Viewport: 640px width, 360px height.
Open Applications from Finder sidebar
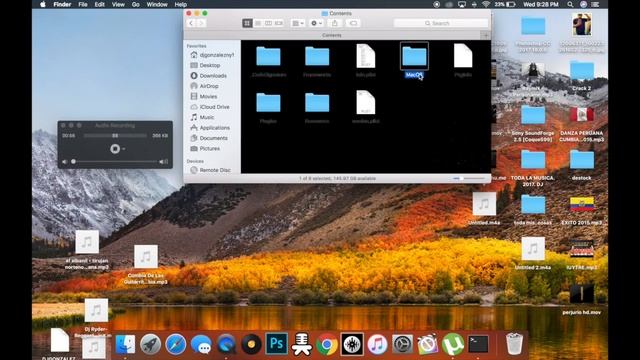tap(210, 128)
